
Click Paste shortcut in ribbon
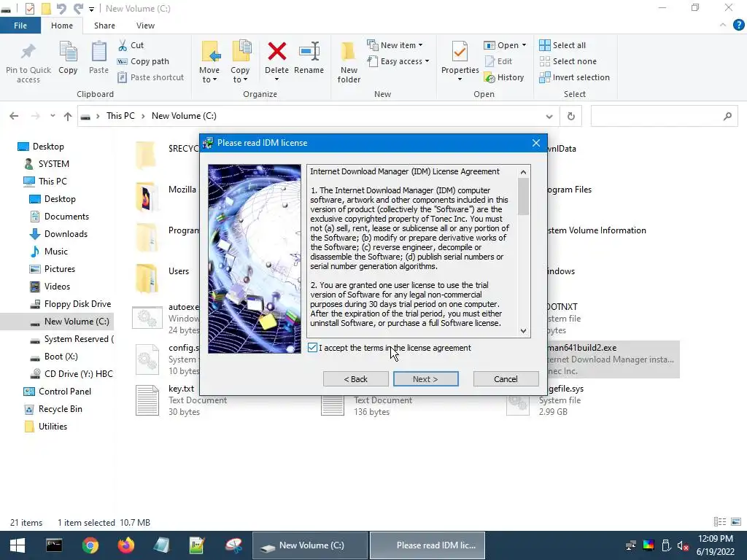point(151,77)
